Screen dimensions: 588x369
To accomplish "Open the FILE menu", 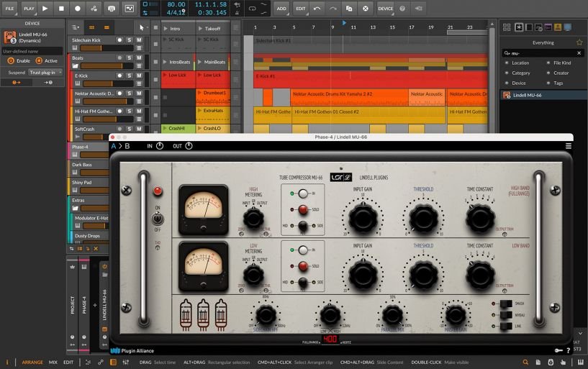I will tap(9, 9).
